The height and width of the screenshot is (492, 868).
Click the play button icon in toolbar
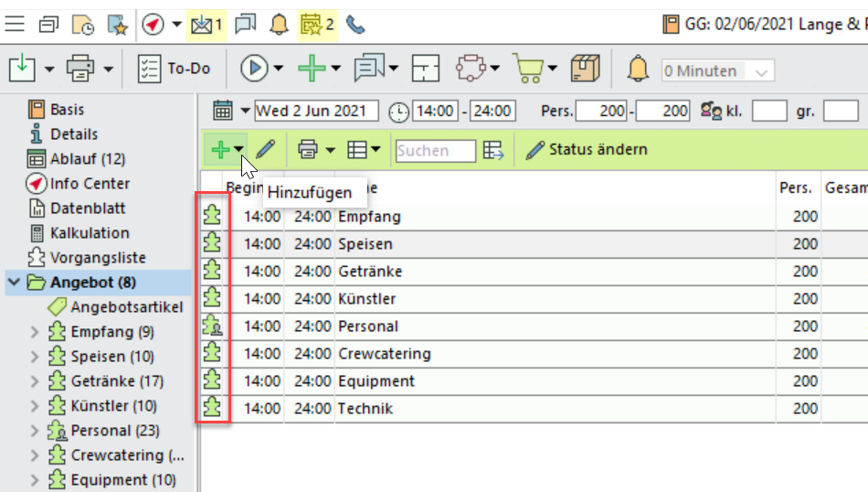coord(253,69)
